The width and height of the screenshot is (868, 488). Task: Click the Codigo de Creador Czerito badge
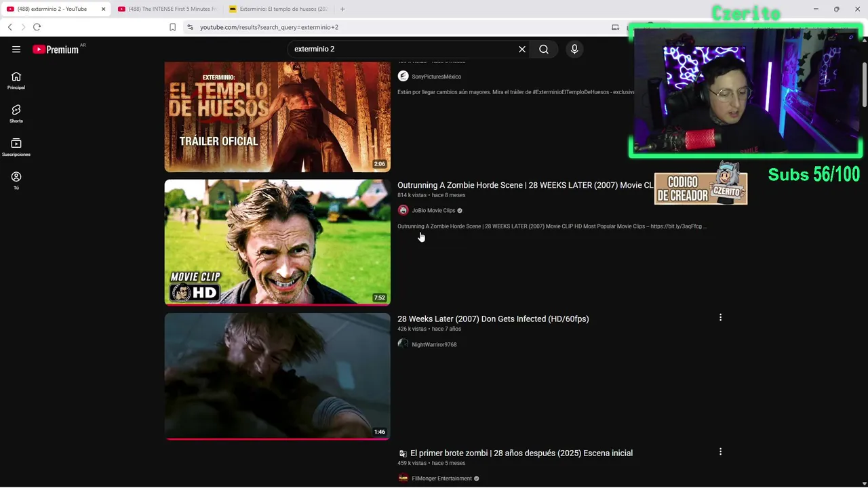pyautogui.click(x=701, y=184)
